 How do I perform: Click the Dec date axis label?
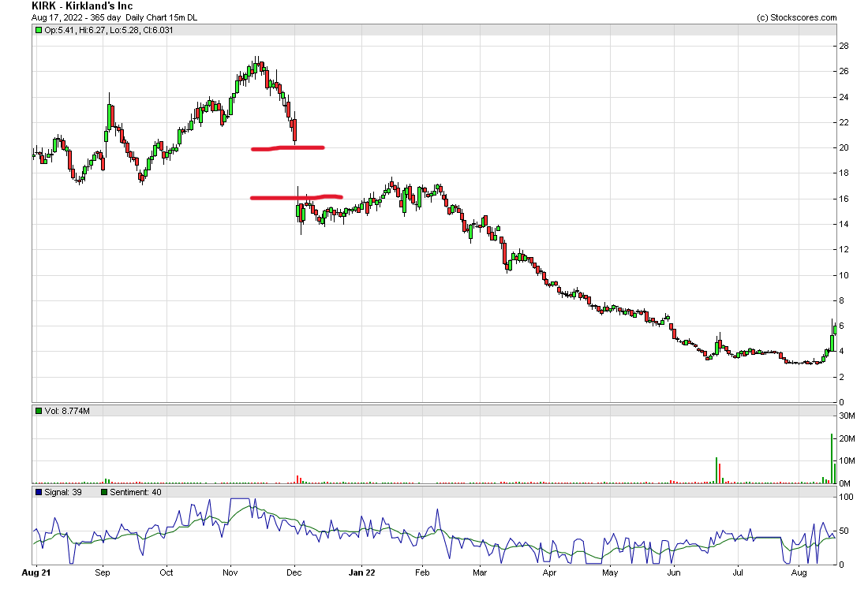(294, 573)
